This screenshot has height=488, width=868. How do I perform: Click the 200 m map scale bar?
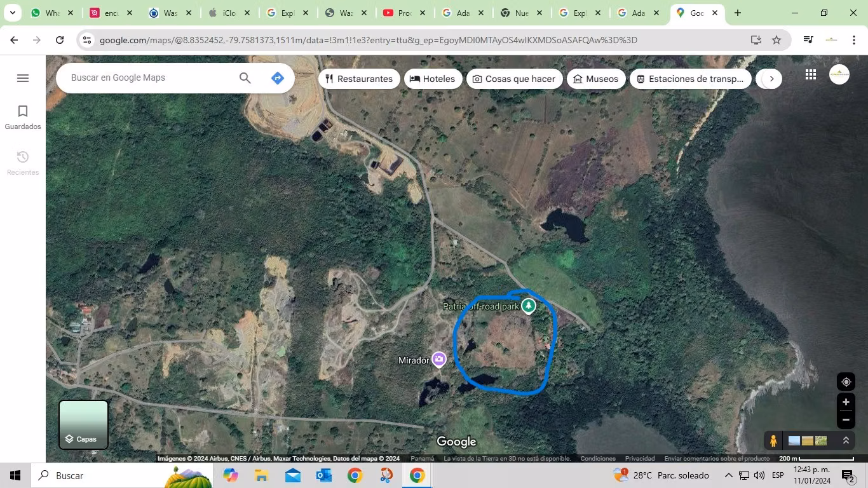[x=817, y=459]
